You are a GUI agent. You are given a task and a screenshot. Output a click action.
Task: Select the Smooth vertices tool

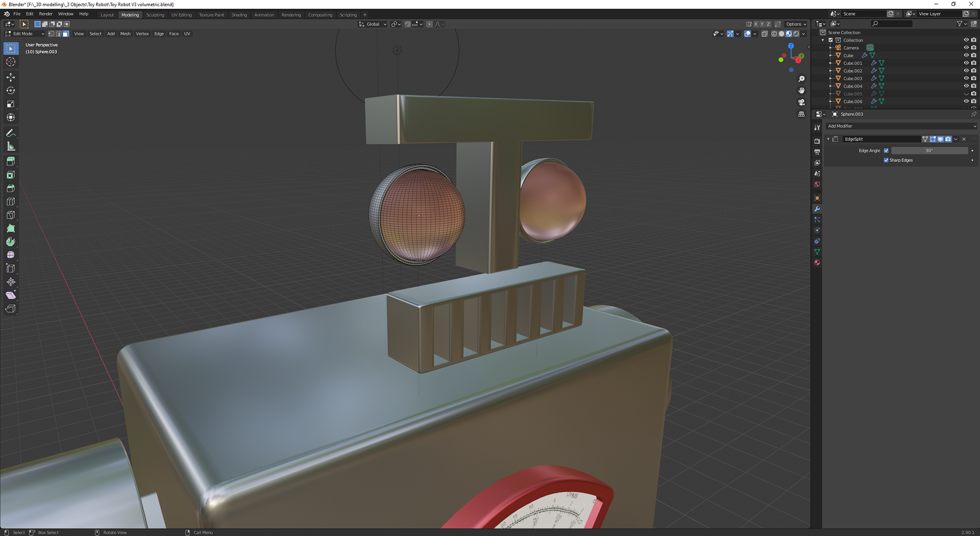[11, 255]
